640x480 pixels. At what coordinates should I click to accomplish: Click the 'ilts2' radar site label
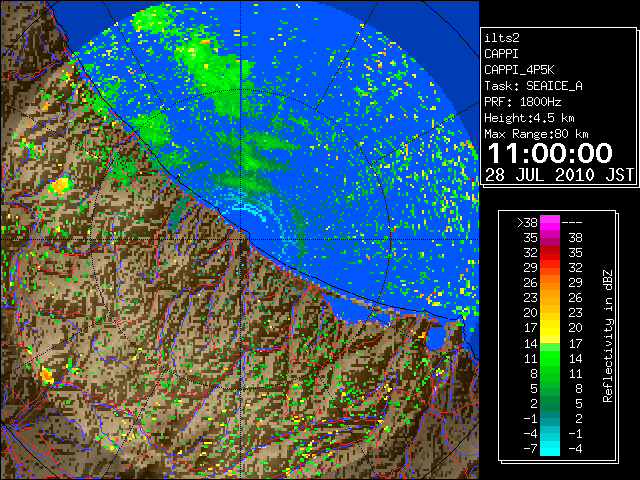pyautogui.click(x=502, y=38)
